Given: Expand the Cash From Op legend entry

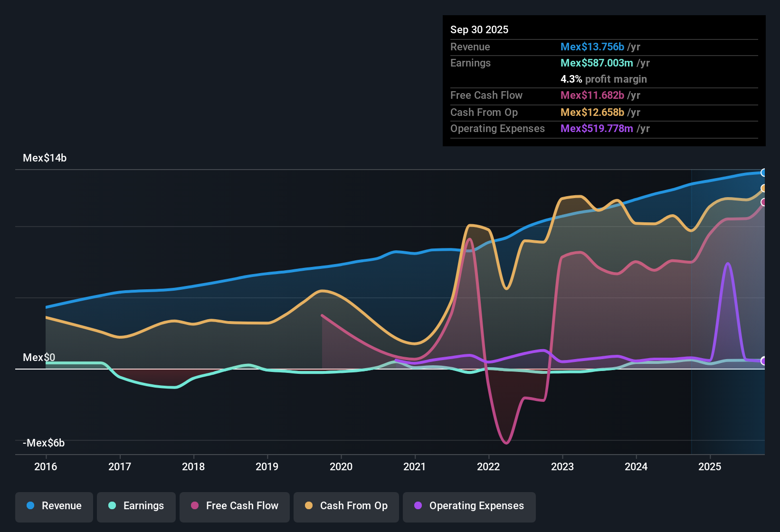Looking at the screenshot, I should 346,506.
